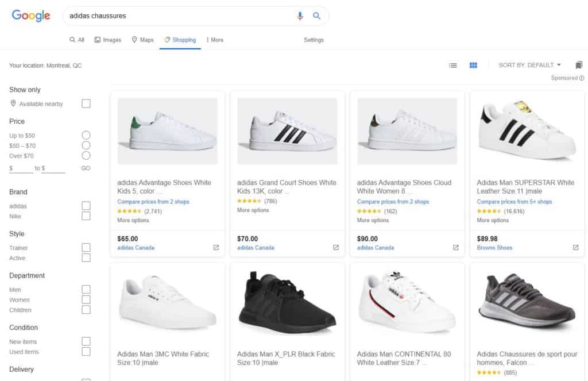Image resolution: width=588 pixels, height=381 pixels.
Task: Open adidas Advantage Shoes Cloud White title
Action: point(404,187)
